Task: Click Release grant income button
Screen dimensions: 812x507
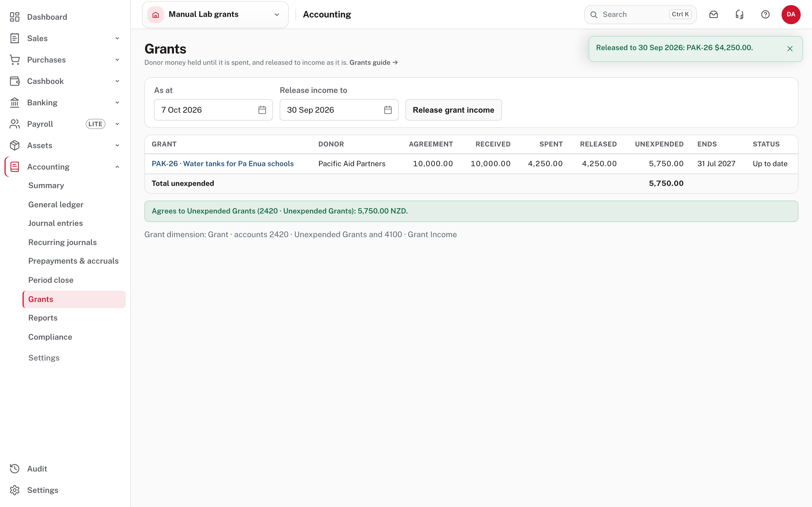Action: tap(453, 110)
